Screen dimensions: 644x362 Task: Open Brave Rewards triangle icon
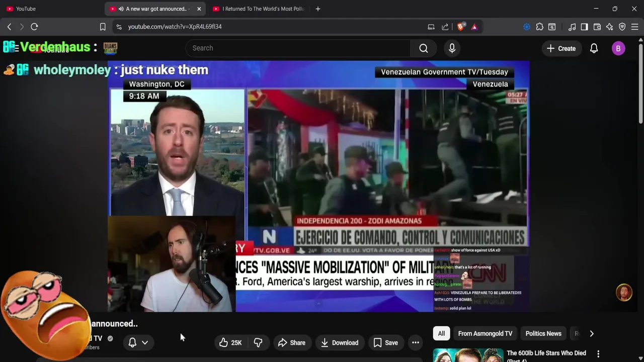click(x=474, y=27)
